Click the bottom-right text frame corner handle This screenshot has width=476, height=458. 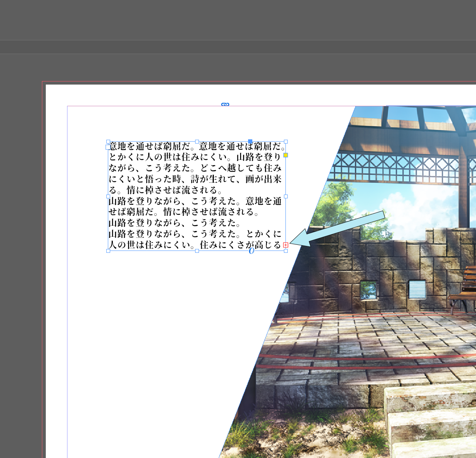click(286, 251)
